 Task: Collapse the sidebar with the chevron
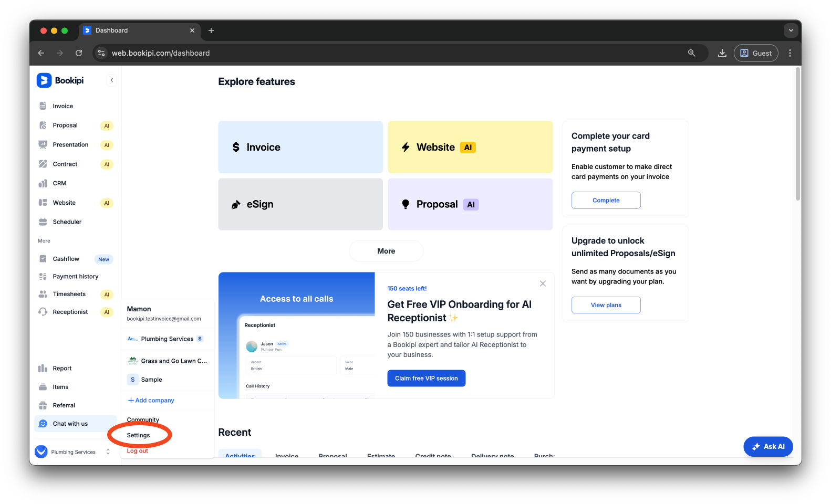111,80
